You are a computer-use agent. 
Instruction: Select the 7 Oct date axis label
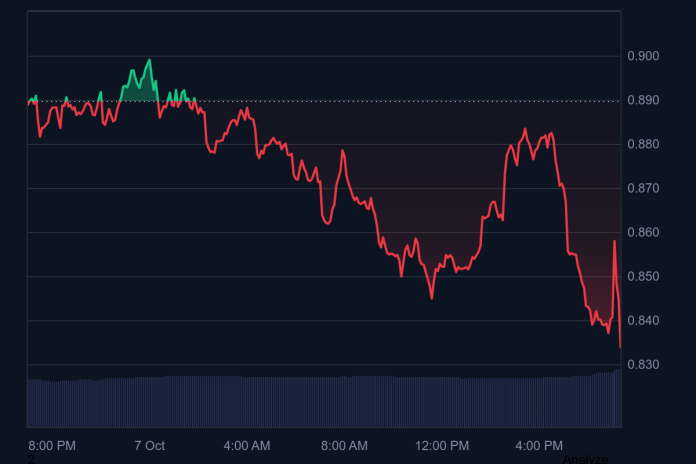[149, 445]
